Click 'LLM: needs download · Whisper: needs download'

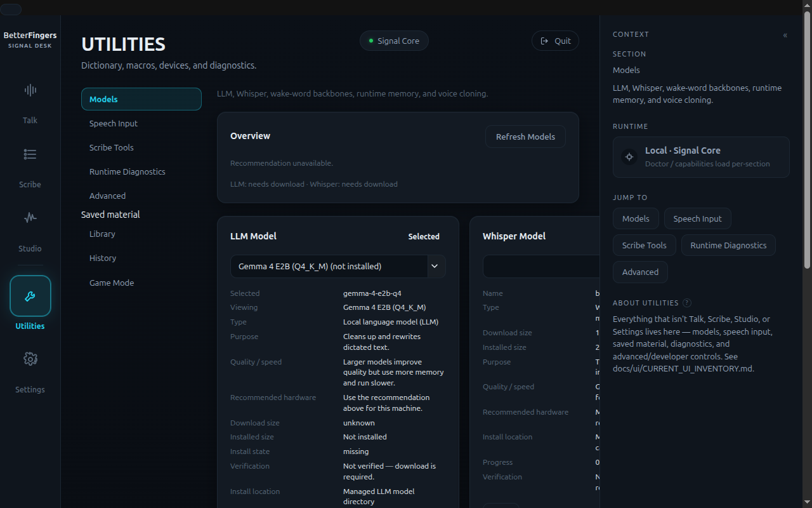(x=314, y=184)
